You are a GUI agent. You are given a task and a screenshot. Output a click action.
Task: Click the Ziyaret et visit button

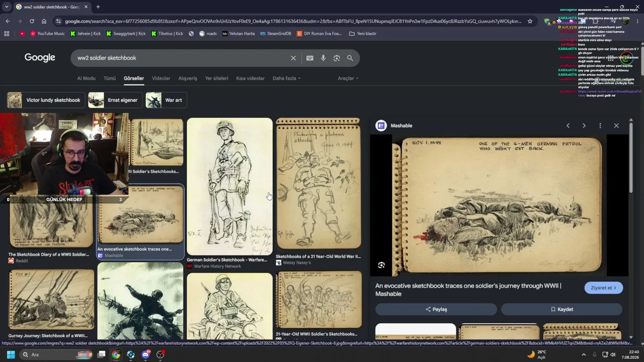[x=604, y=288]
